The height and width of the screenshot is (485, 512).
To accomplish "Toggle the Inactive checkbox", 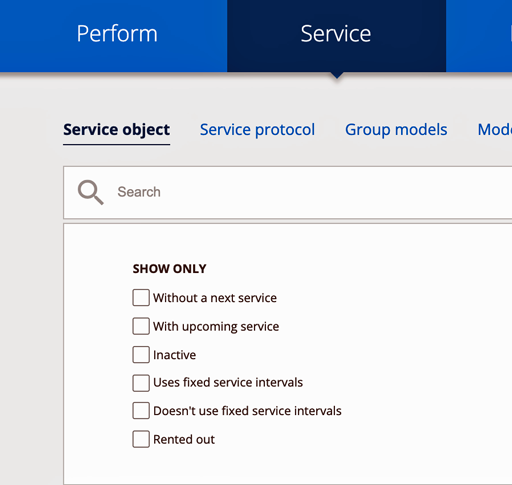I will [x=141, y=354].
